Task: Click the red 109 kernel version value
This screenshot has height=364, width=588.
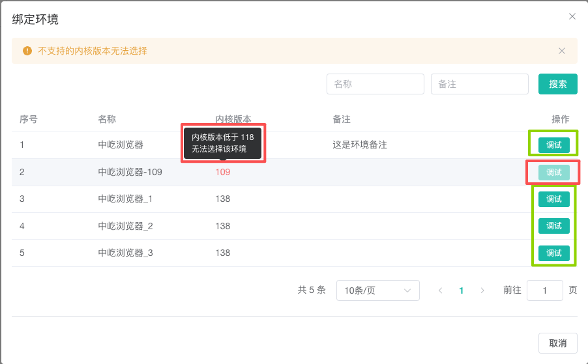Action: coord(223,173)
